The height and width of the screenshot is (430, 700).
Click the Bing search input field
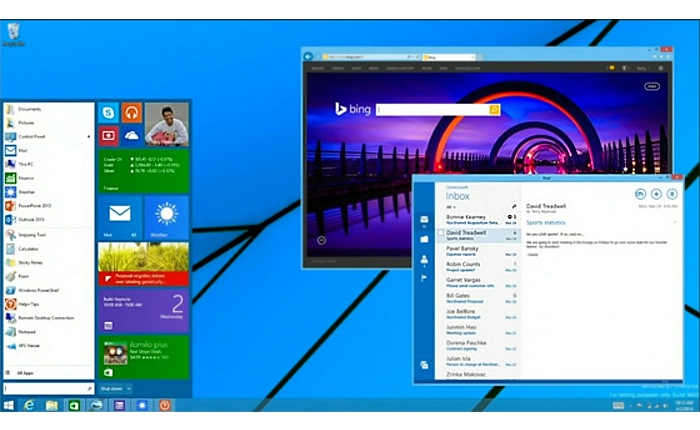(432, 109)
